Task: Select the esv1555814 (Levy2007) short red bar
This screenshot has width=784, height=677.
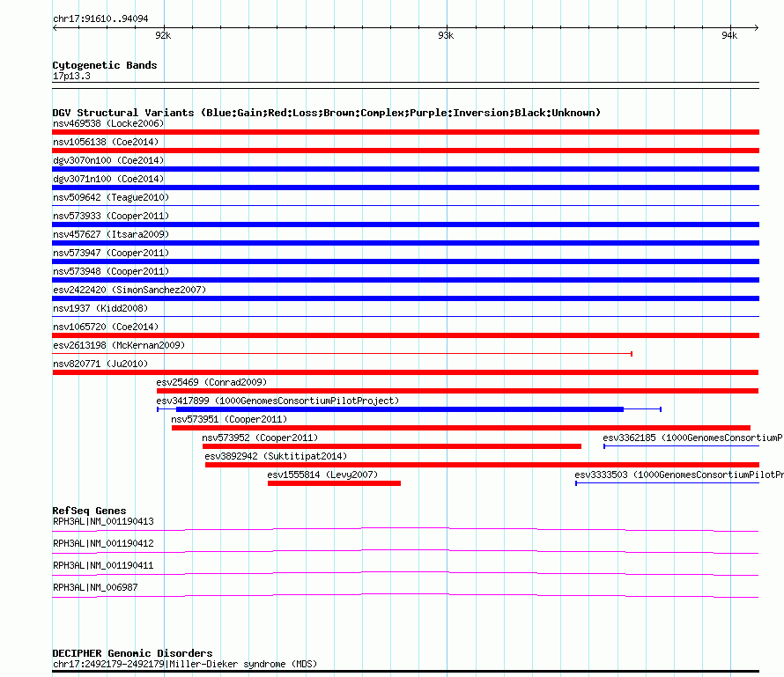Action: coord(334,483)
